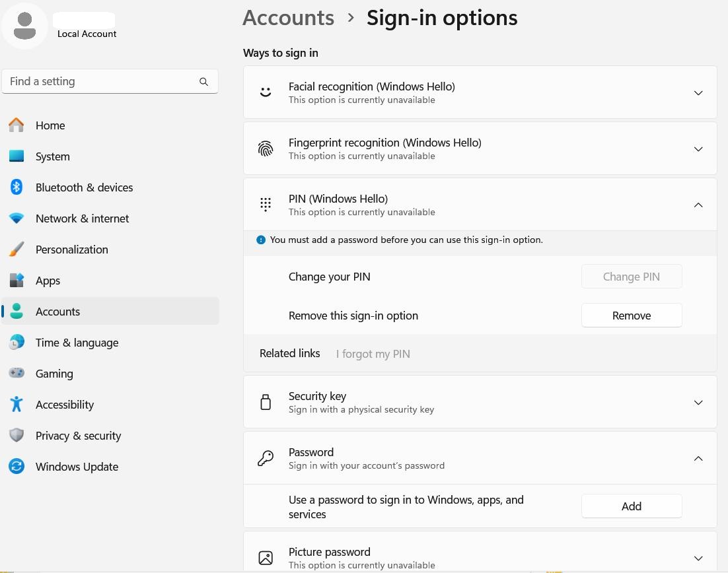The width and height of the screenshot is (728, 573).
Task: Click the Gaming controller icon
Action: click(17, 373)
